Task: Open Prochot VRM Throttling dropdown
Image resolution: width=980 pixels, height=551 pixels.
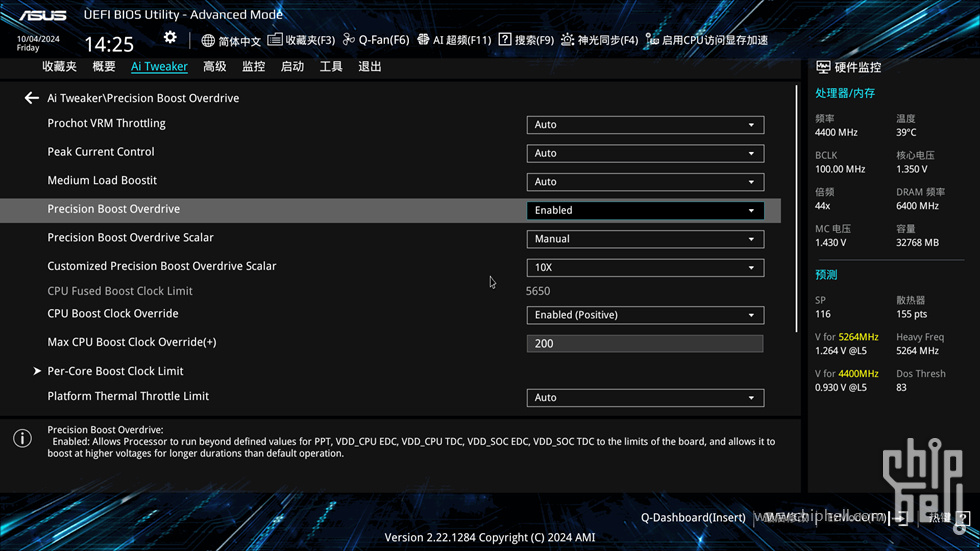Action: pos(645,125)
